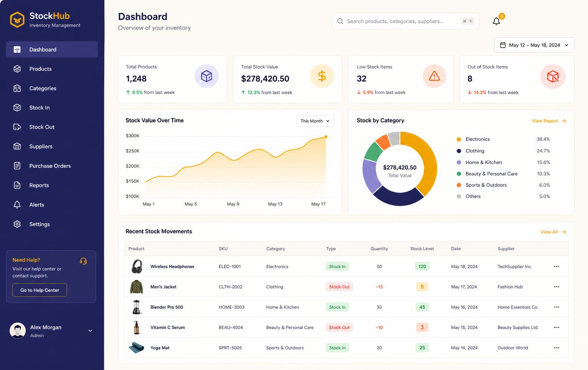Screen dimensions: 588x370
Task: Open row options for Vitamin C Serum
Action: [556, 327]
